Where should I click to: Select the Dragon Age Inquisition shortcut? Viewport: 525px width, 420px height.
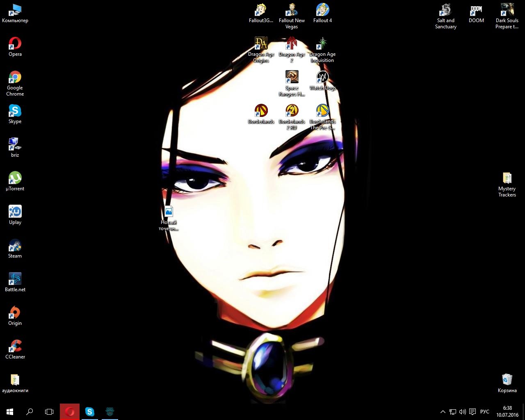click(322, 50)
